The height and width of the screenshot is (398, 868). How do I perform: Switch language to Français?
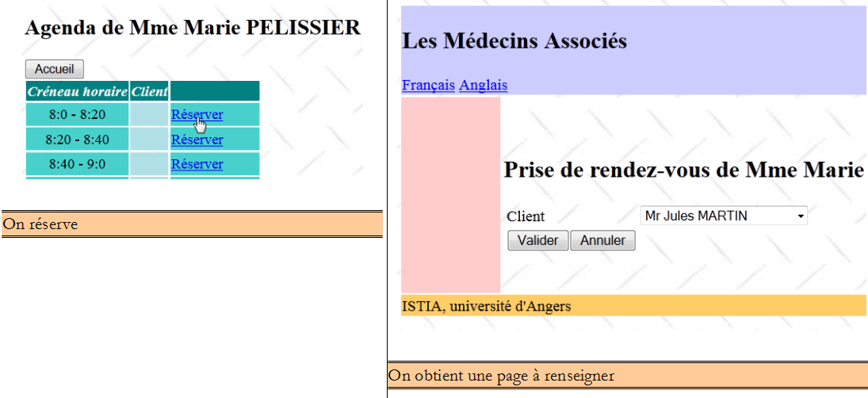click(x=428, y=85)
